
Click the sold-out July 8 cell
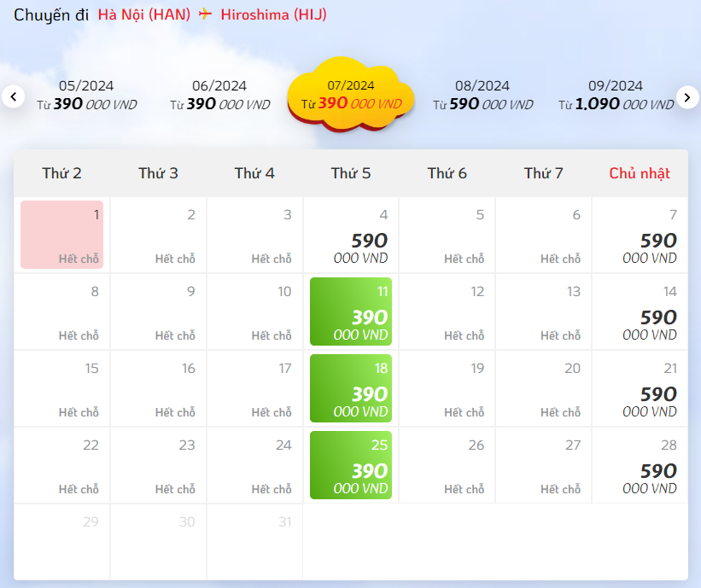(x=61, y=311)
